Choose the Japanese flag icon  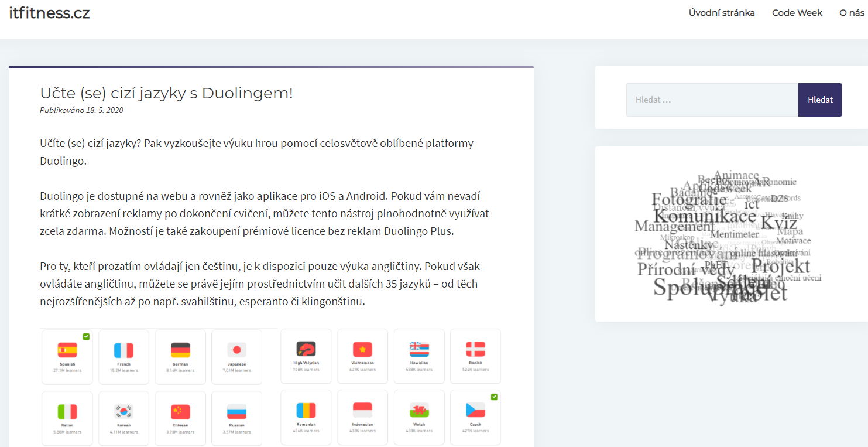[x=237, y=350]
